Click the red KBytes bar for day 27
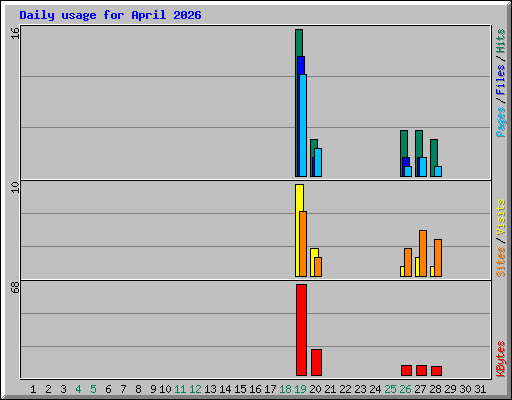Image resolution: width=512 pixels, height=400 pixels. pyautogui.click(x=421, y=371)
